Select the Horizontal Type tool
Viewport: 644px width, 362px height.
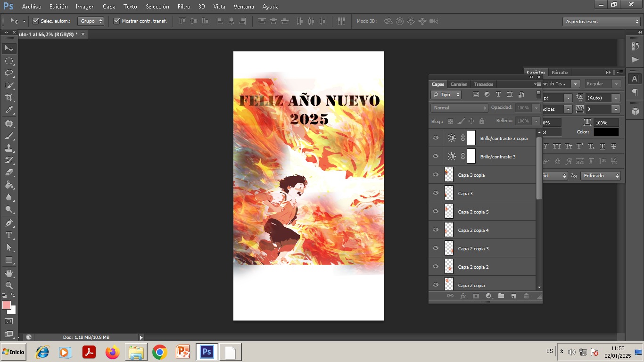(9, 235)
